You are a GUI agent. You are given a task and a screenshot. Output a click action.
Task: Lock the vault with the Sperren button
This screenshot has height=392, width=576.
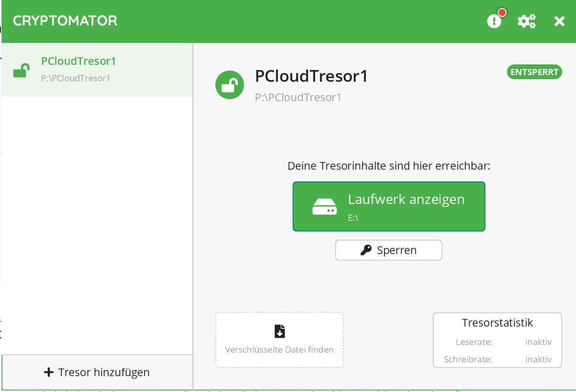pos(389,250)
